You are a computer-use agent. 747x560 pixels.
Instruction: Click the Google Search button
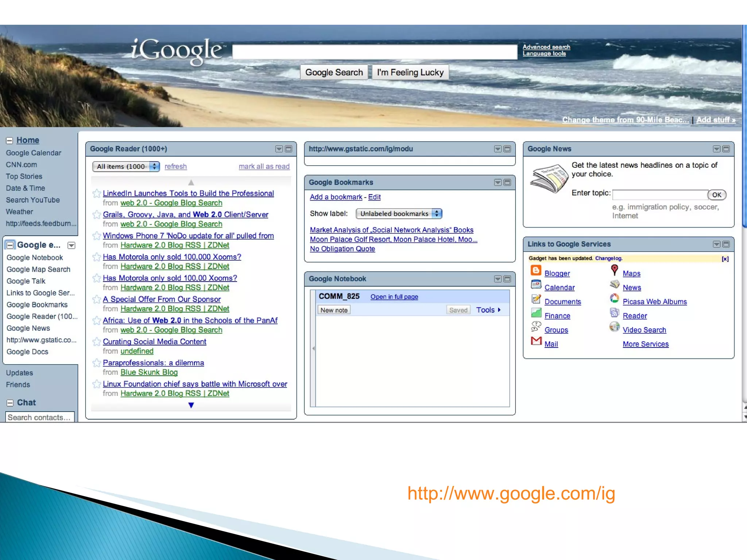click(334, 73)
